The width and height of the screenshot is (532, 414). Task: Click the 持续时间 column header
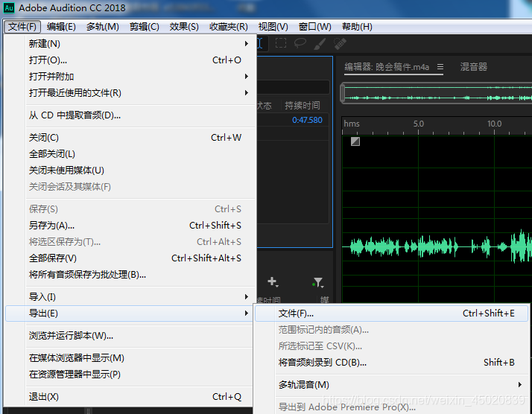pos(303,106)
